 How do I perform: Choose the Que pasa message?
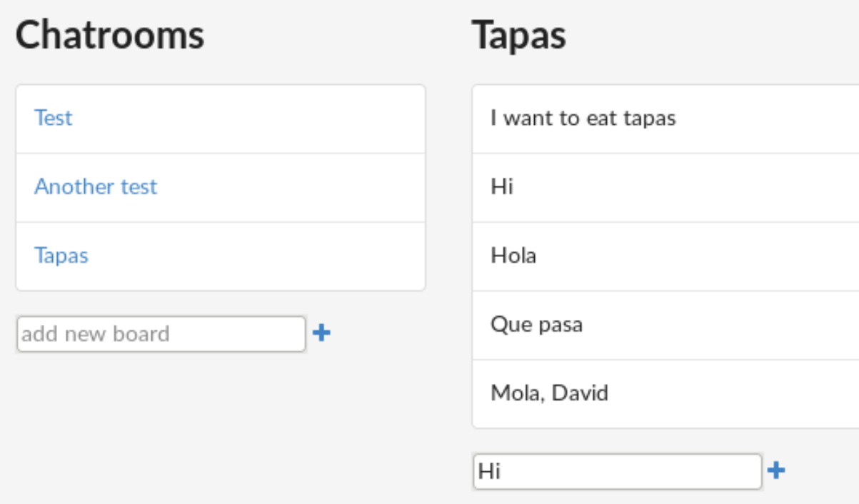[536, 325]
